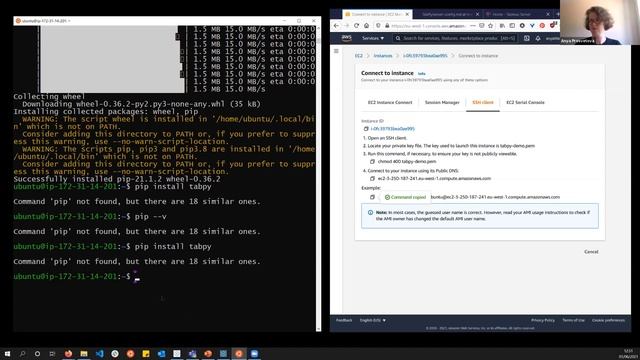
Task: Switch to EC2 Instance Connect tab
Action: [390, 102]
